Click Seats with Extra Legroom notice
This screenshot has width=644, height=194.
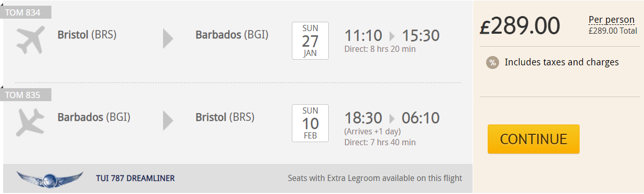(375, 178)
